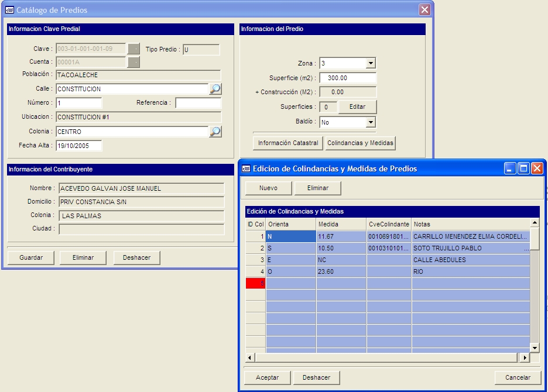This screenshot has width=548, height=392.
Task: Click the Superficie (m2) input field
Action: pyautogui.click(x=348, y=78)
